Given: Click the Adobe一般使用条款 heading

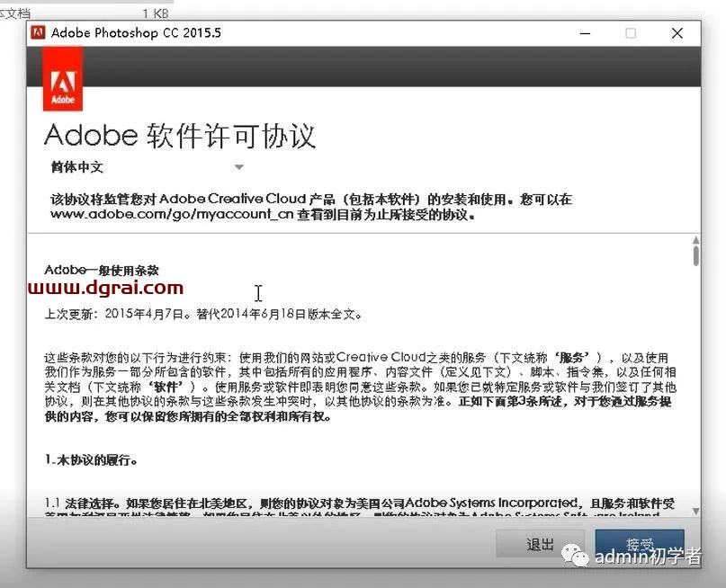Looking at the screenshot, I should 102,271.
